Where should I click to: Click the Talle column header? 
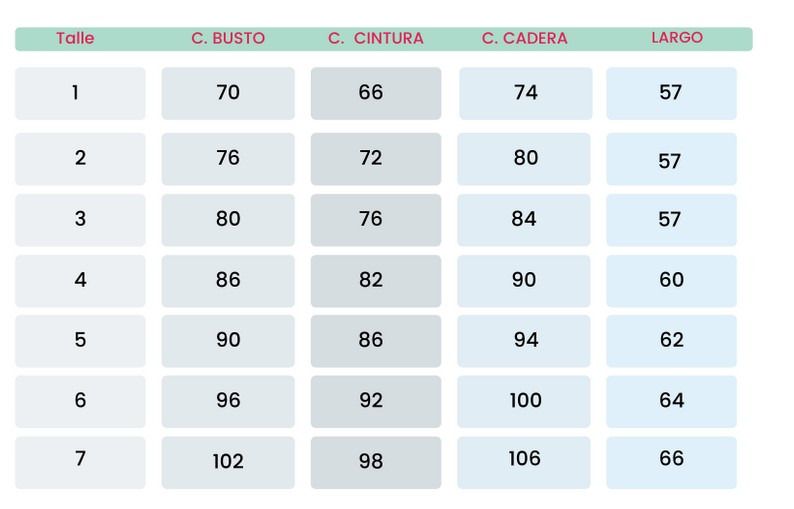[75, 39]
